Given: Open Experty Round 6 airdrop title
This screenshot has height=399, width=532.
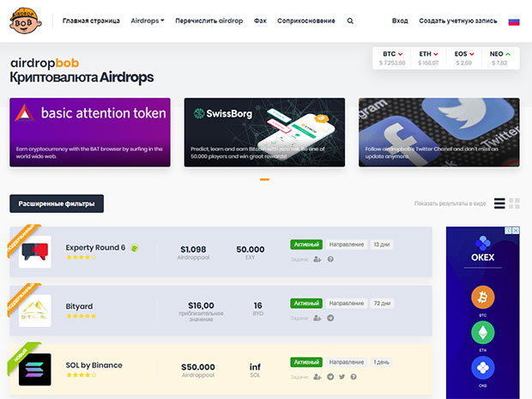Looking at the screenshot, I should 95,247.
